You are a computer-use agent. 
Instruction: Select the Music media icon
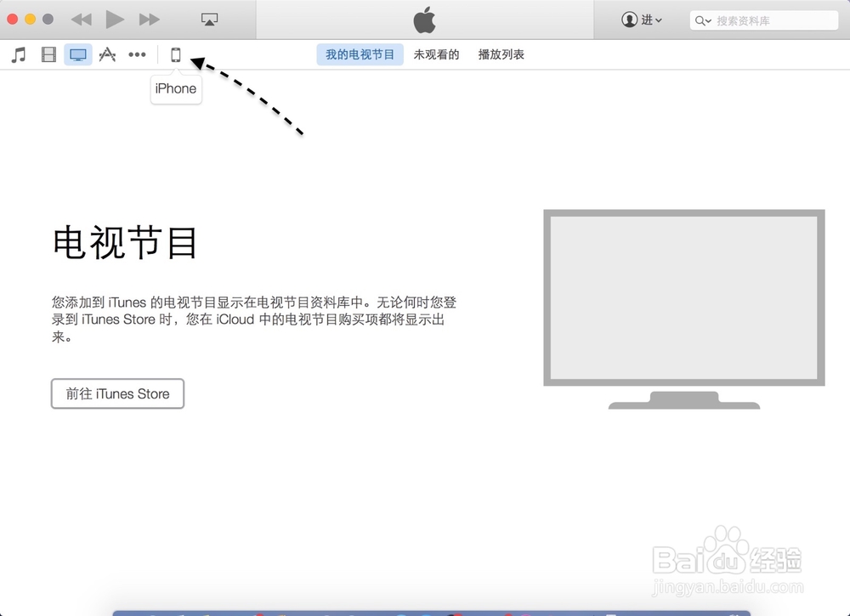pyautogui.click(x=17, y=54)
